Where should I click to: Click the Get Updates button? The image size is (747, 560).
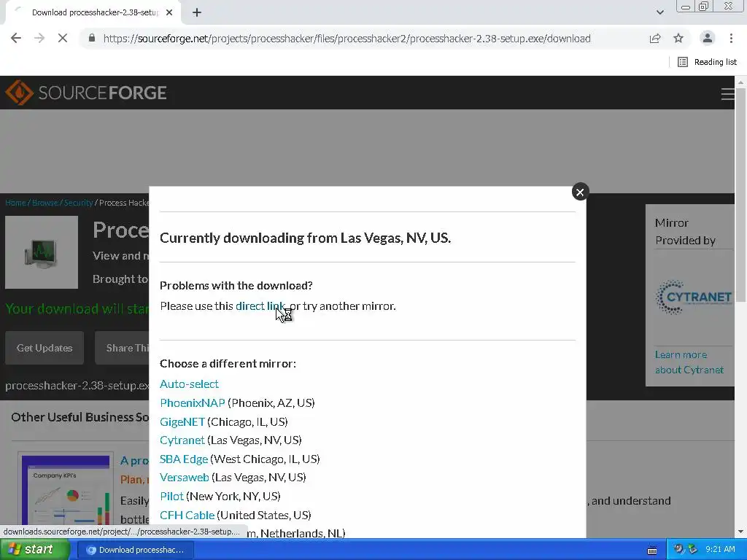pos(44,348)
